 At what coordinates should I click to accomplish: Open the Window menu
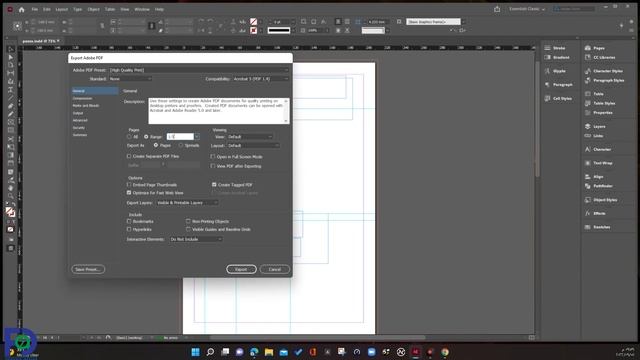[x=142, y=9]
